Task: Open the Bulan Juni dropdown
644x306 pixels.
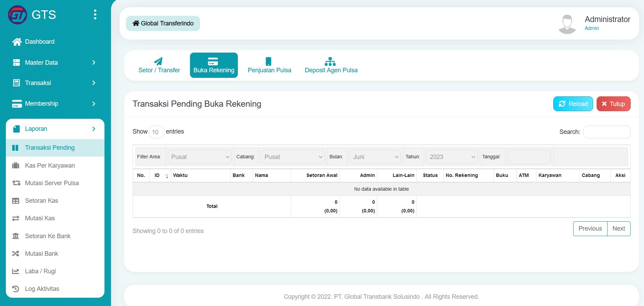Action: coord(375,157)
